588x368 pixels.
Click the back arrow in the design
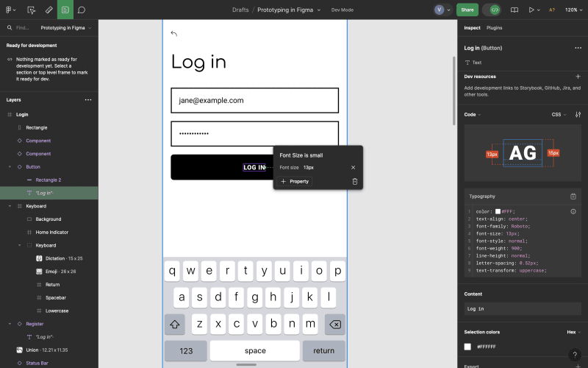(173, 33)
